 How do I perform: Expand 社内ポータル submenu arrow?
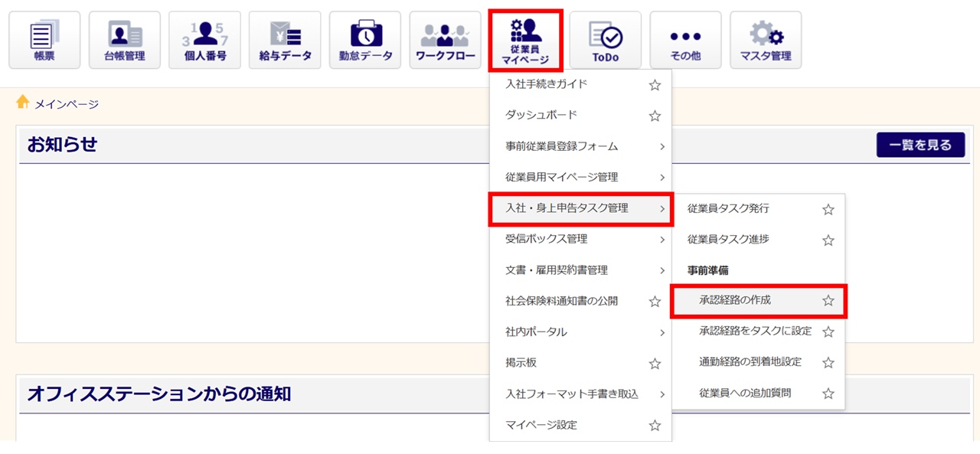pyautogui.click(x=661, y=332)
